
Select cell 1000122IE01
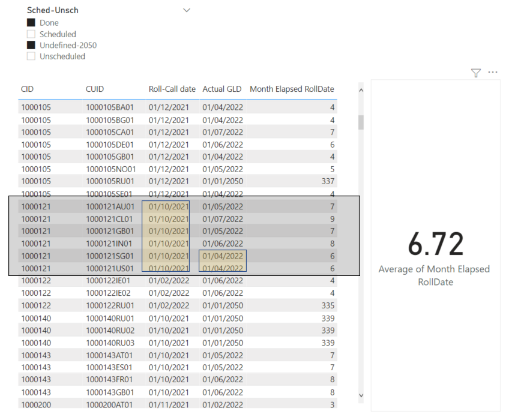pos(108,281)
